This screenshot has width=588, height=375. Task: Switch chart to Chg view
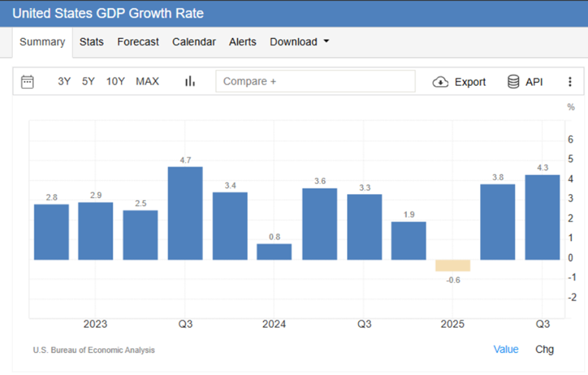click(545, 349)
